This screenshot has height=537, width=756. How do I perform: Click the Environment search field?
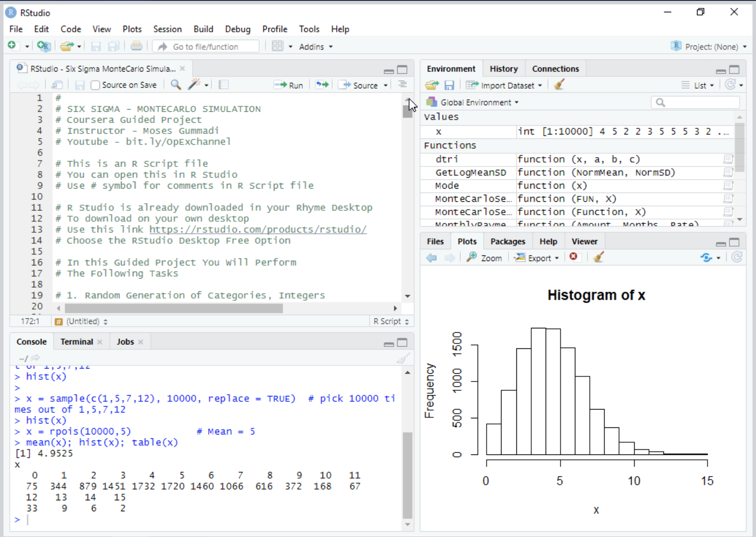[x=696, y=102]
